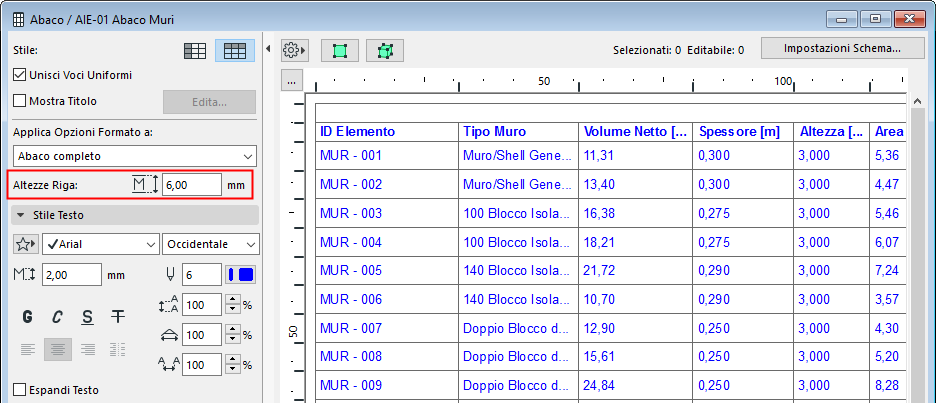The width and height of the screenshot is (936, 403).
Task: Click the Altezze Riga 6,00 field
Action: click(192, 184)
